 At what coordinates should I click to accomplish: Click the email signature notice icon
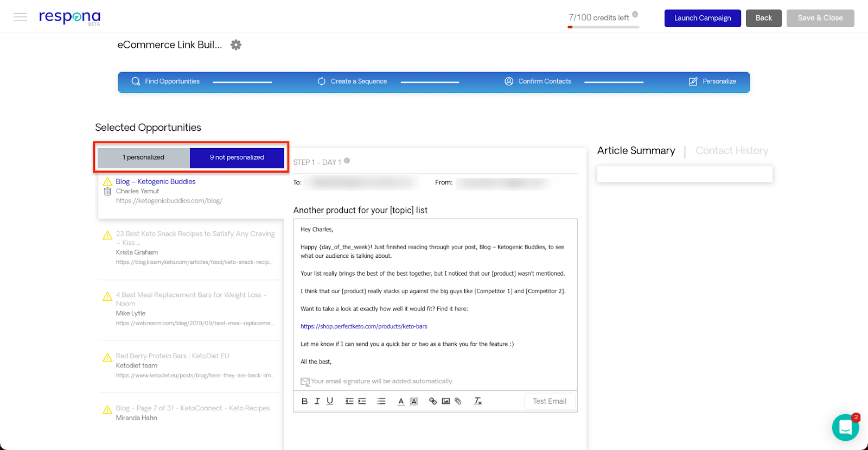[305, 382]
